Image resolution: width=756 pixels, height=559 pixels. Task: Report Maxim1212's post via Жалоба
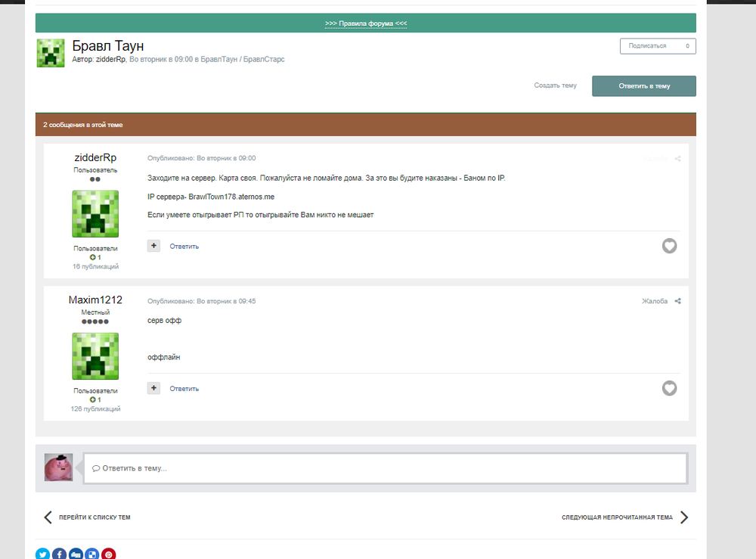[x=654, y=301]
